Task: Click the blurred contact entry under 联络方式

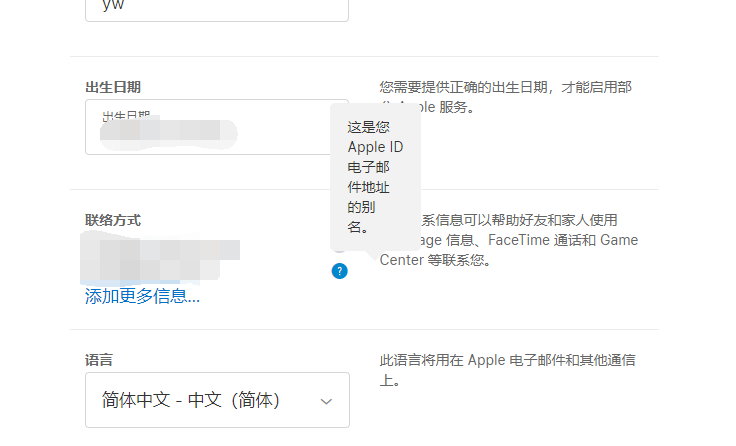Action: [160, 255]
